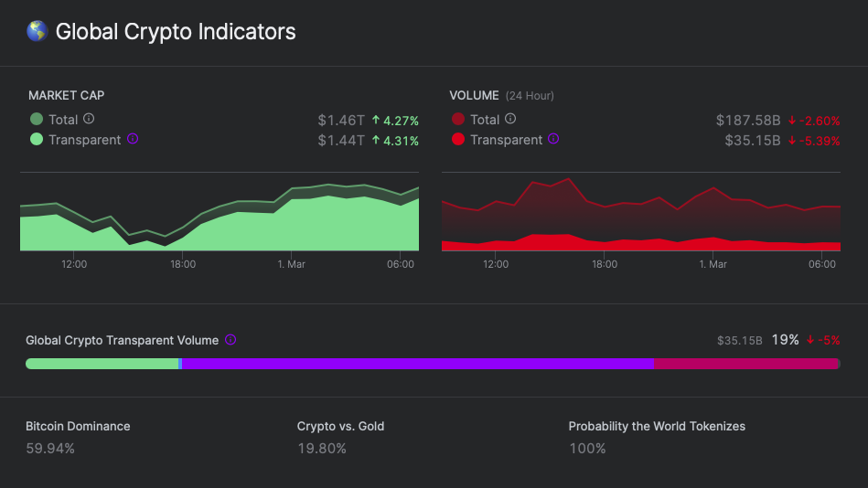This screenshot has width=868, height=488.
Task: Open info icon next to Volume Total
Action: point(510,119)
